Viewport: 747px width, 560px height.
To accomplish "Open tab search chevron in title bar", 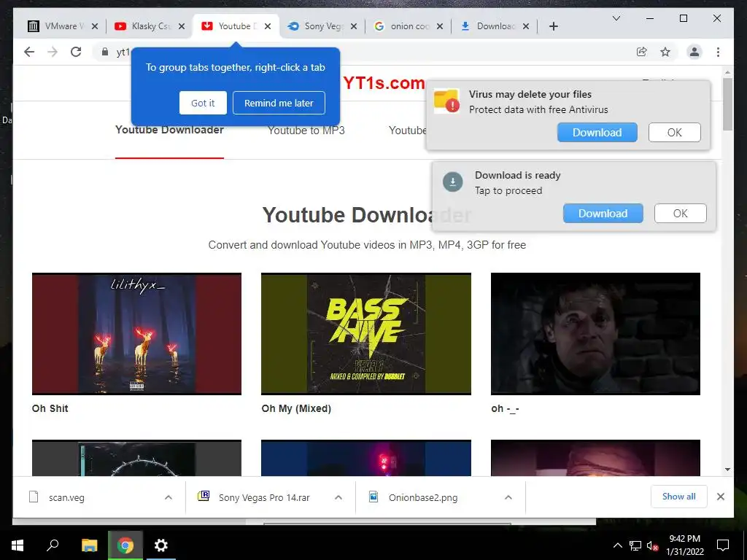I will [x=616, y=18].
